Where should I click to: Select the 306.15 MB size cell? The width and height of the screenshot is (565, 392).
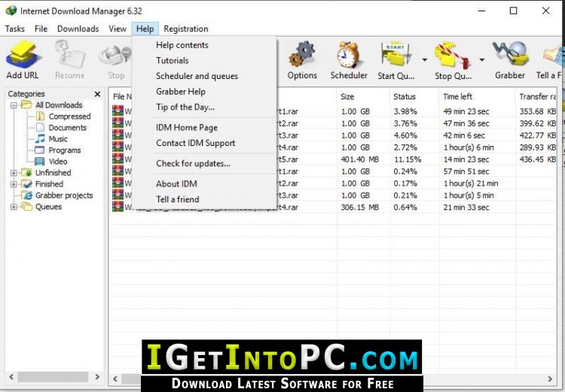(x=359, y=207)
